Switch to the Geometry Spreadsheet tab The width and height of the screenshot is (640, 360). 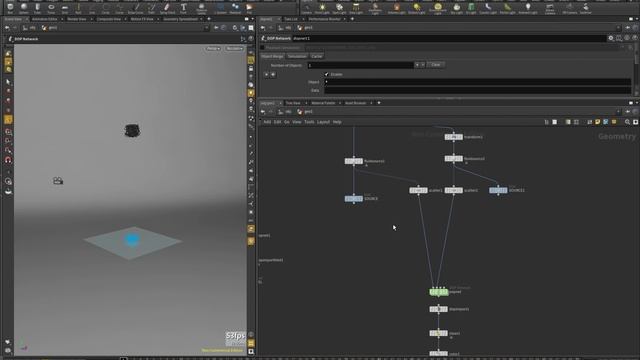(180, 19)
